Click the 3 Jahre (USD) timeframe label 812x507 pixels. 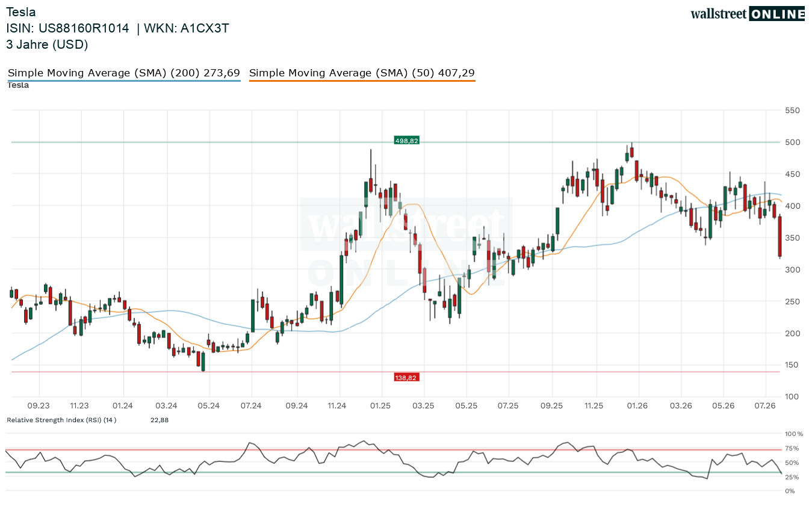point(47,45)
